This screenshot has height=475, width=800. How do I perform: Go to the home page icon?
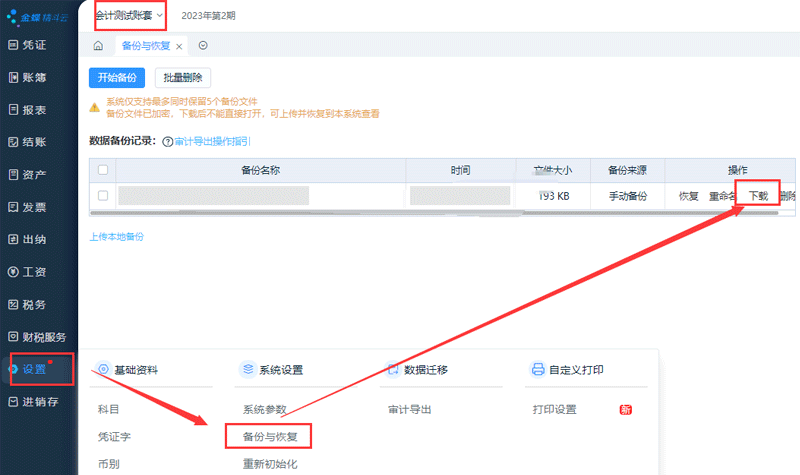coord(98,46)
